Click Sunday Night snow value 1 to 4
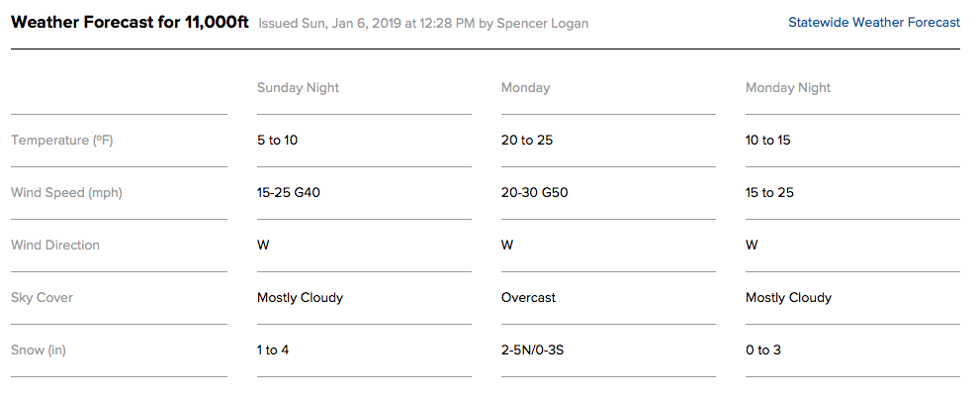The image size is (980, 400). pos(273,350)
